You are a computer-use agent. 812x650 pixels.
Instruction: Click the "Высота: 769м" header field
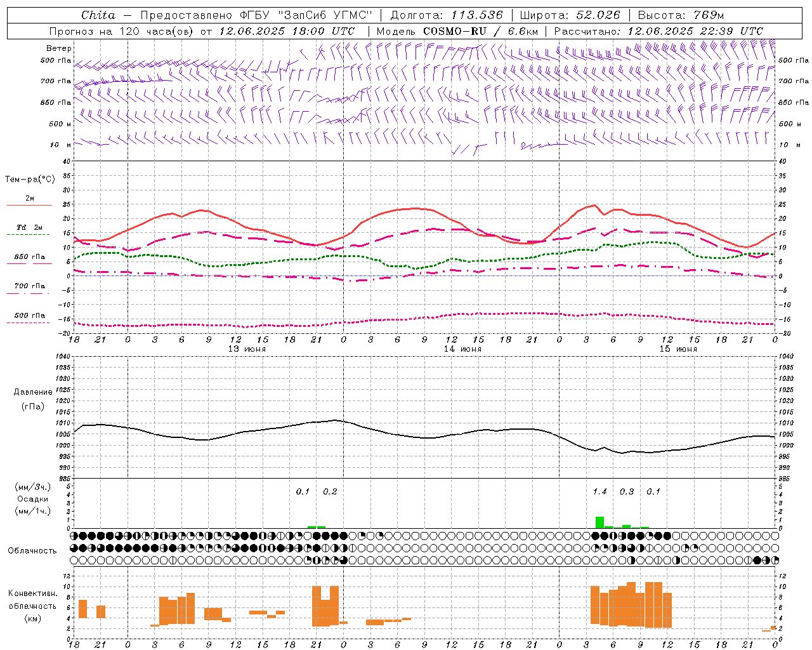[x=681, y=15]
